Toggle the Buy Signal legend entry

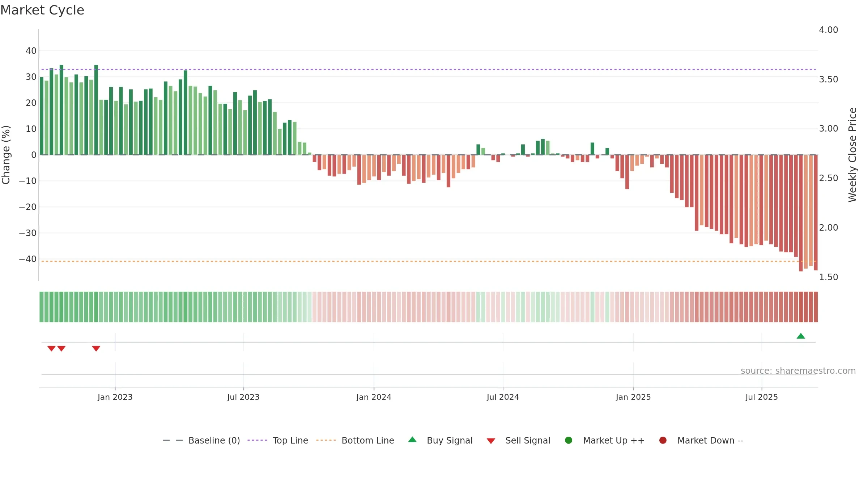coord(440,440)
